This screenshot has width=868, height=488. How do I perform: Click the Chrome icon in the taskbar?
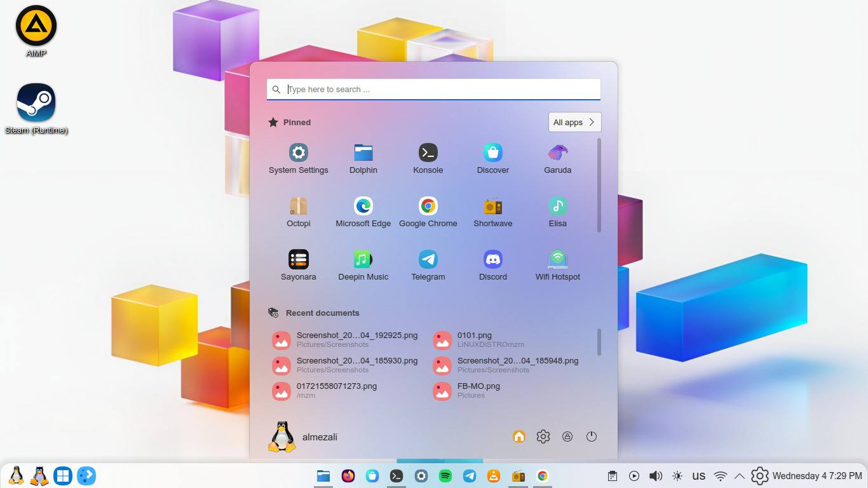point(542,475)
